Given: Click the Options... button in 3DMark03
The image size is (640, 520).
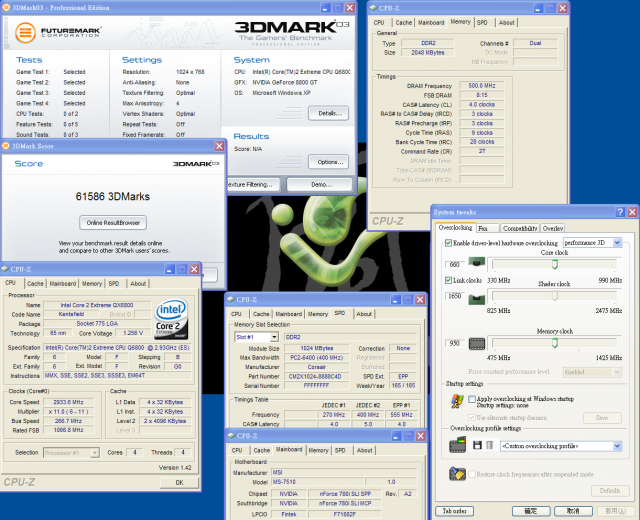Looking at the screenshot, I should tap(328, 162).
